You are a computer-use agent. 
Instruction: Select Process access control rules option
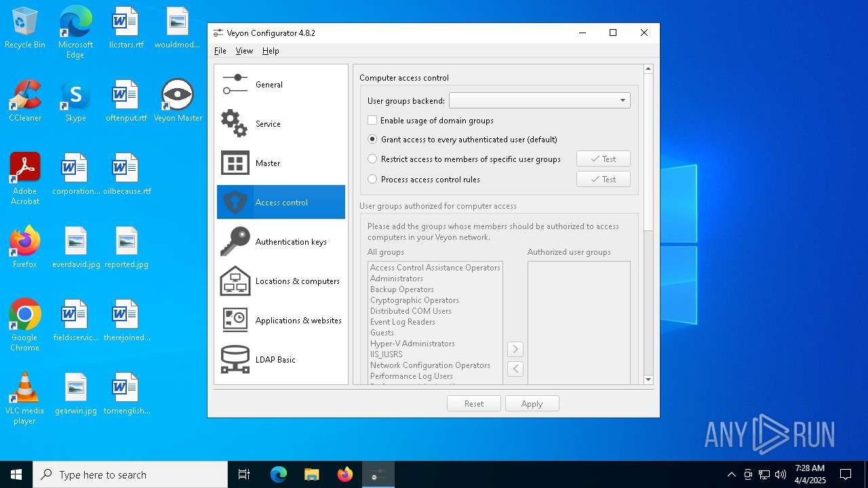(x=424, y=180)
